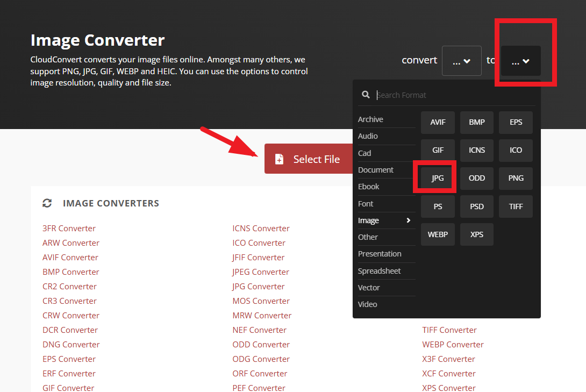Screen dimensions: 586x392
Task: Open ERF Converter link
Action: pyautogui.click(x=69, y=374)
